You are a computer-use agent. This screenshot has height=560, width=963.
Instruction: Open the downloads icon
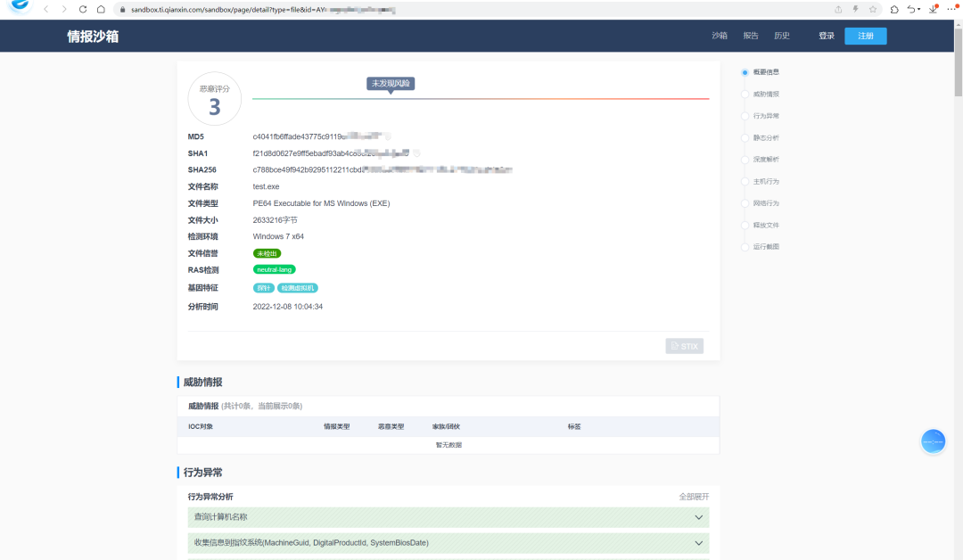934,9
